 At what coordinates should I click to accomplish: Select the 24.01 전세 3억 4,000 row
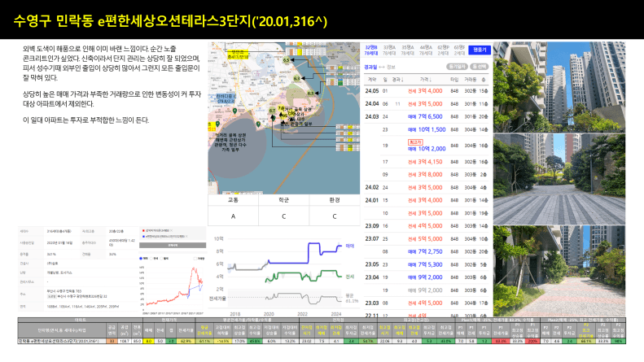427,200
